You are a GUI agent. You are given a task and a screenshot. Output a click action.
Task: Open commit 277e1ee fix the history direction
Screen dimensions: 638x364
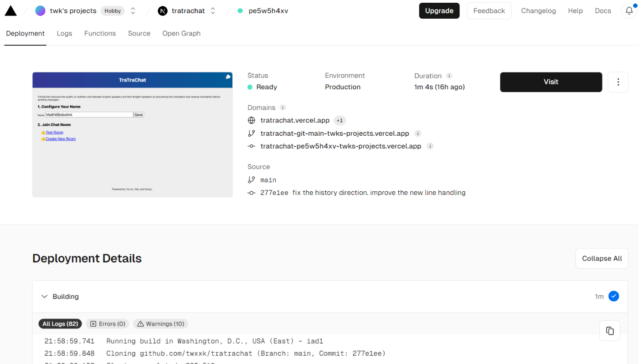click(363, 193)
